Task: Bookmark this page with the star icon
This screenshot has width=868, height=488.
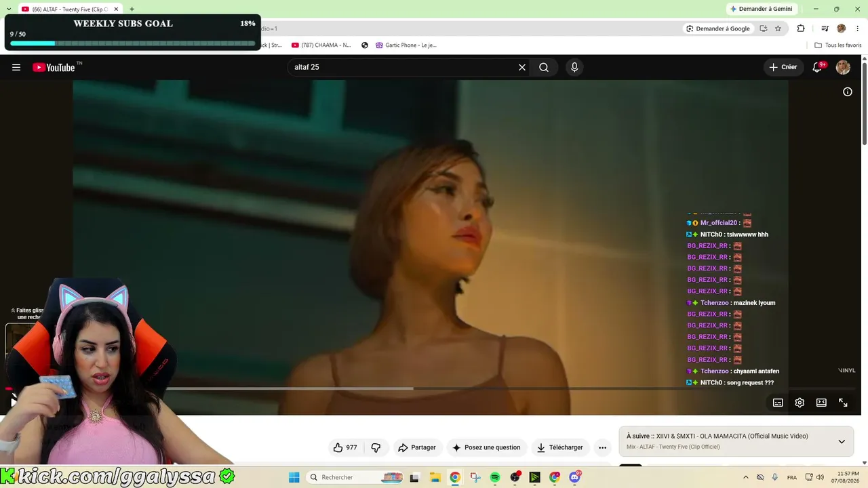Action: [778, 28]
